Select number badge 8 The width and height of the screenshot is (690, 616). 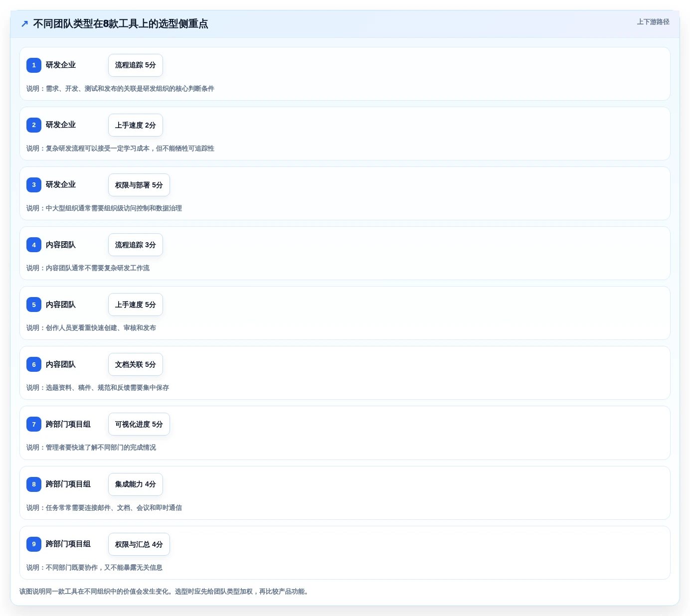[34, 484]
